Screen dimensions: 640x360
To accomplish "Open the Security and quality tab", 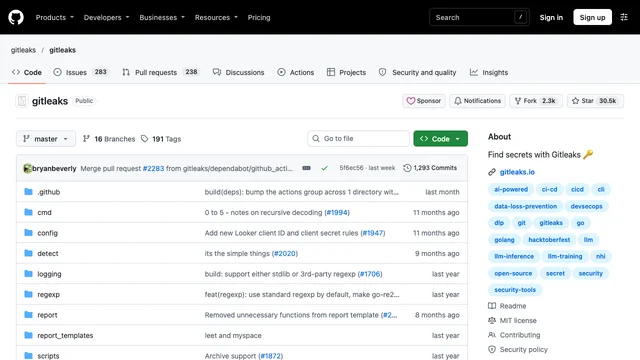I will (417, 72).
